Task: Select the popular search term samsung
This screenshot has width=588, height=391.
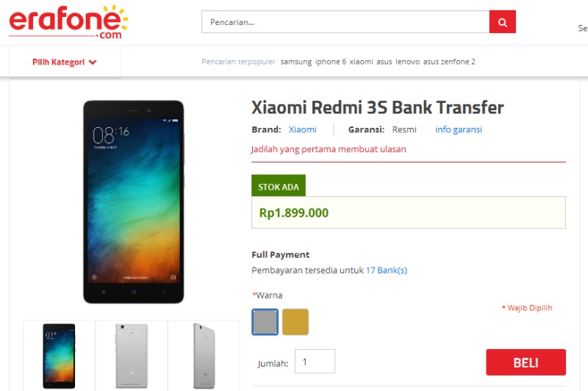Action: click(x=296, y=62)
